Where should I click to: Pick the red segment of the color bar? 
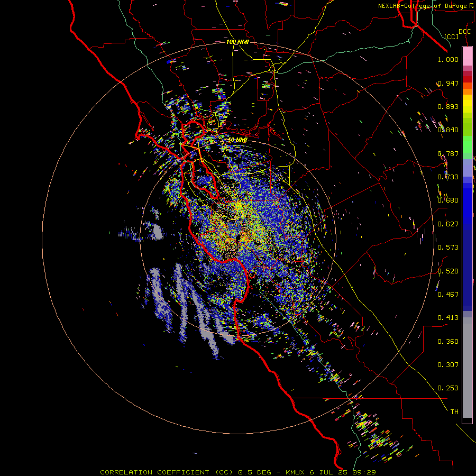(467, 79)
